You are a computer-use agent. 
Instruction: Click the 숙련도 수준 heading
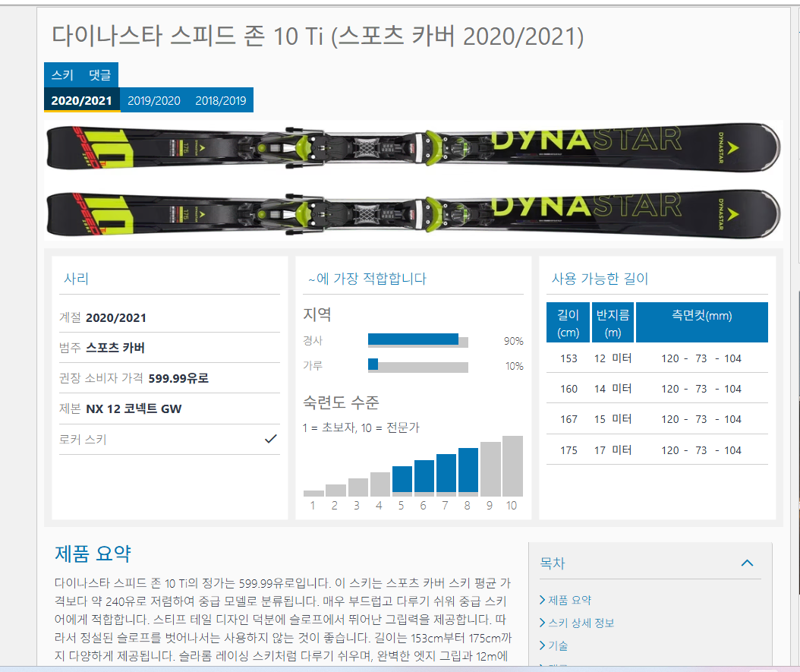point(341,402)
